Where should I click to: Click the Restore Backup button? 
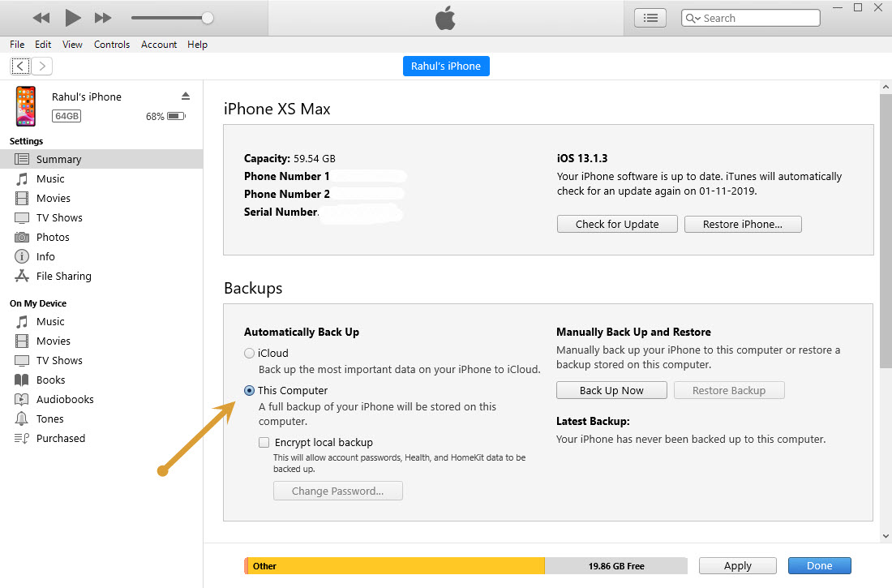click(729, 390)
